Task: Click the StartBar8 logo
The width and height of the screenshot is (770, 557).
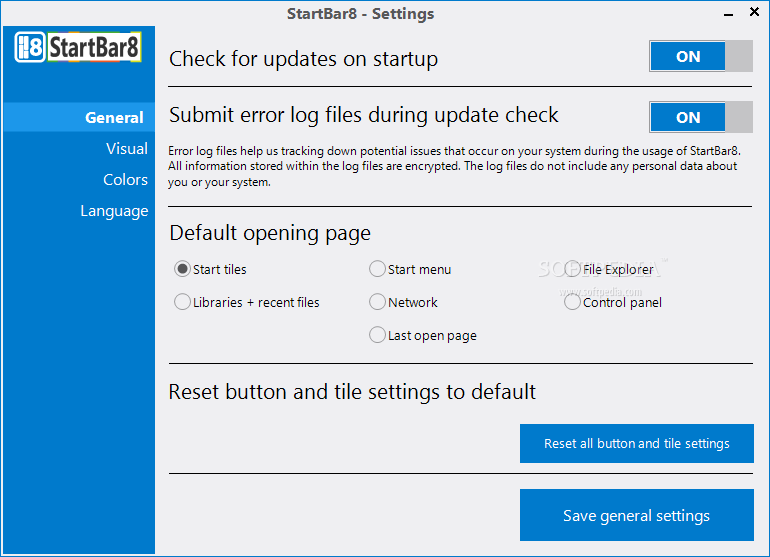Action: pos(78,47)
